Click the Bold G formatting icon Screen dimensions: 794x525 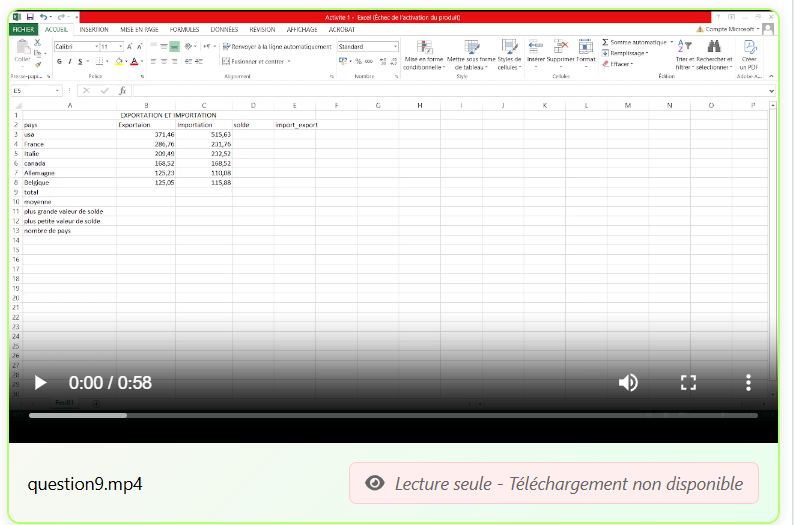(x=59, y=61)
